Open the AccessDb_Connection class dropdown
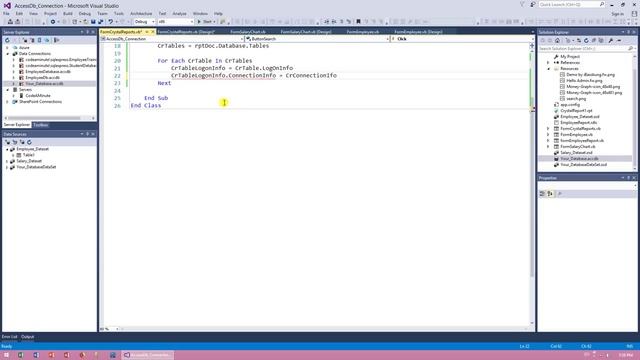Viewport: 640px width, 360px height. coord(171,39)
